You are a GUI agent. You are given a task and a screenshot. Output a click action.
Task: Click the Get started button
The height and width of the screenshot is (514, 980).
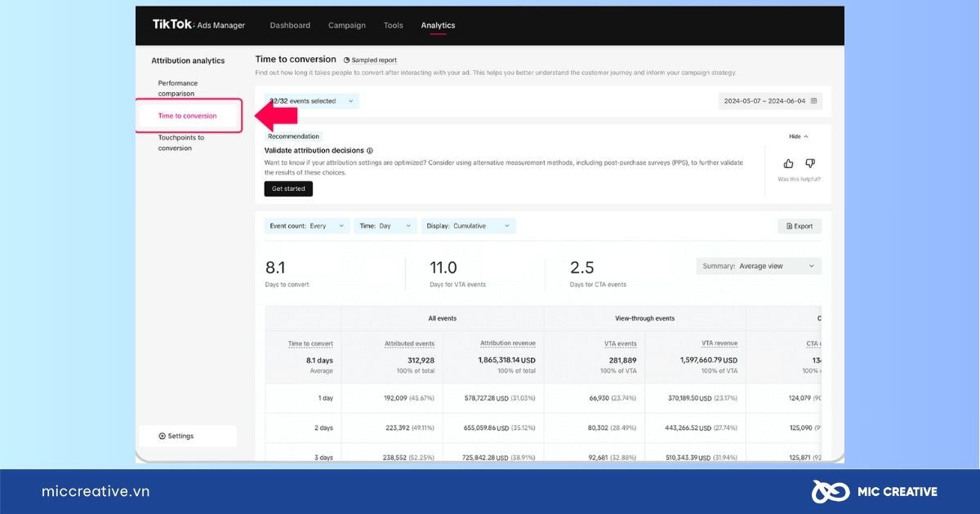point(288,188)
